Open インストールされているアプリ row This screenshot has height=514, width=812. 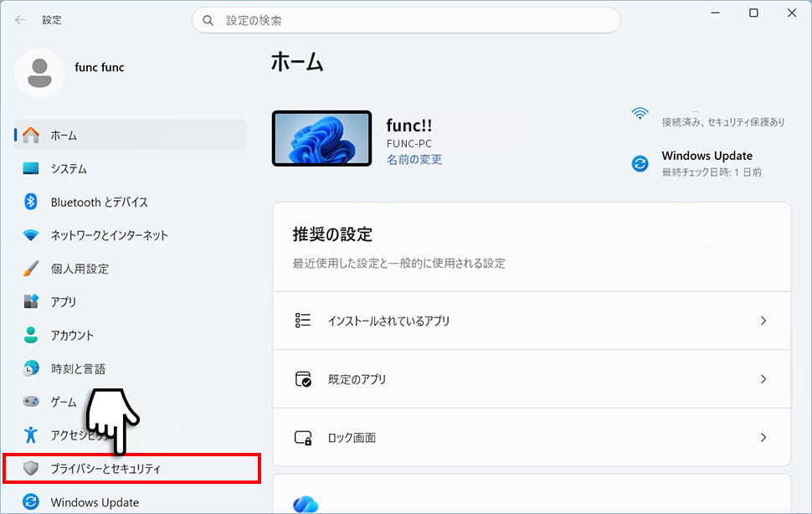pyautogui.click(x=532, y=321)
